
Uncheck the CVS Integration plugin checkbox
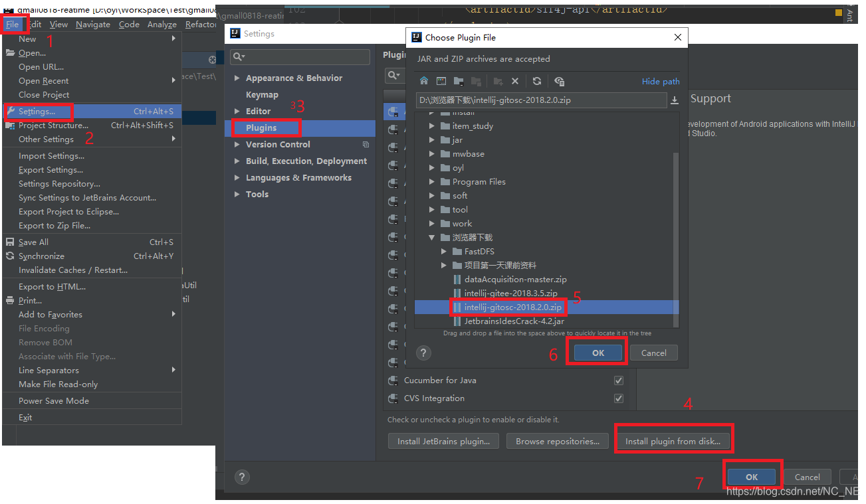[x=619, y=398]
